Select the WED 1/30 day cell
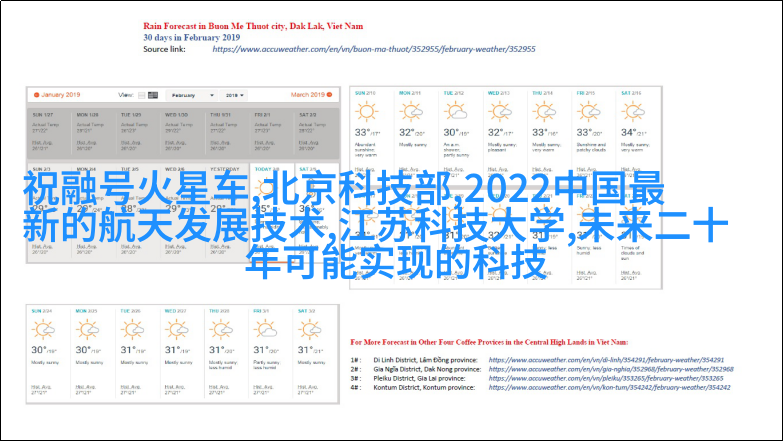The height and width of the screenshot is (442, 784). click(x=182, y=133)
